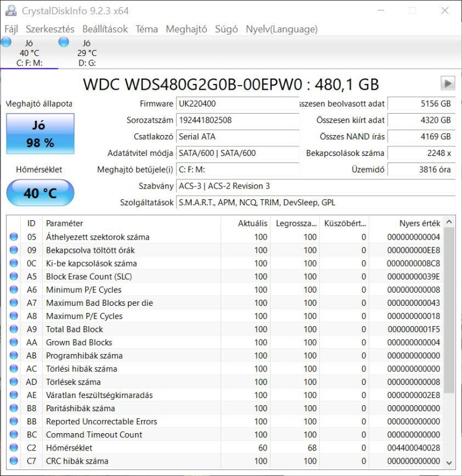Select the Áthelyezett szektorok száma row
462x476 pixels.
(x=225, y=236)
